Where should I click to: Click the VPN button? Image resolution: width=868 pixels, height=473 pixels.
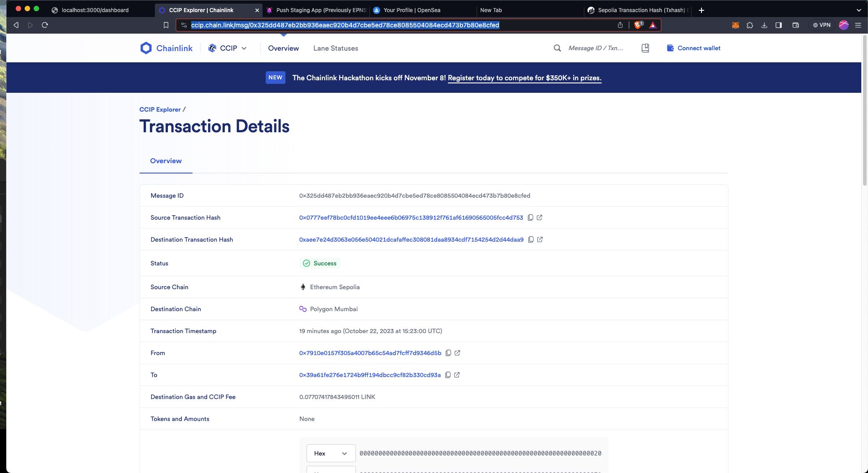click(822, 25)
